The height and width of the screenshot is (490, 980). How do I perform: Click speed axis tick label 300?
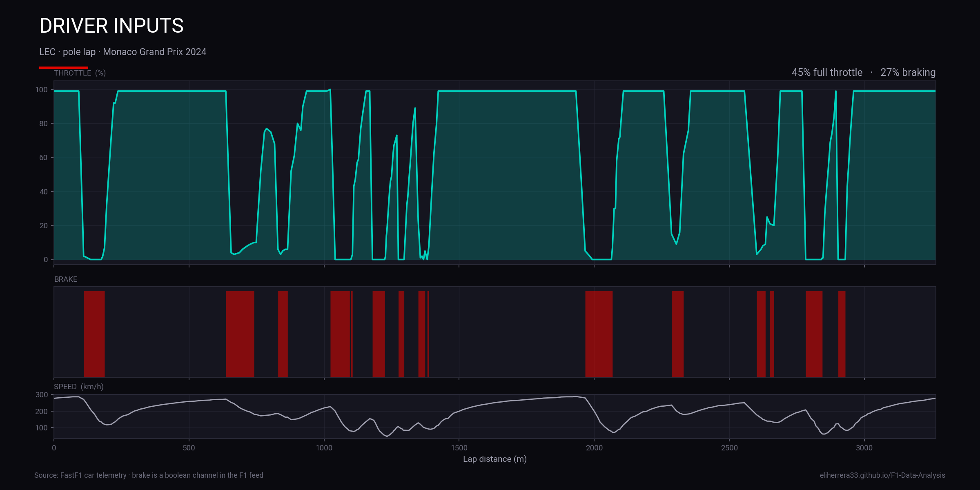click(x=42, y=395)
